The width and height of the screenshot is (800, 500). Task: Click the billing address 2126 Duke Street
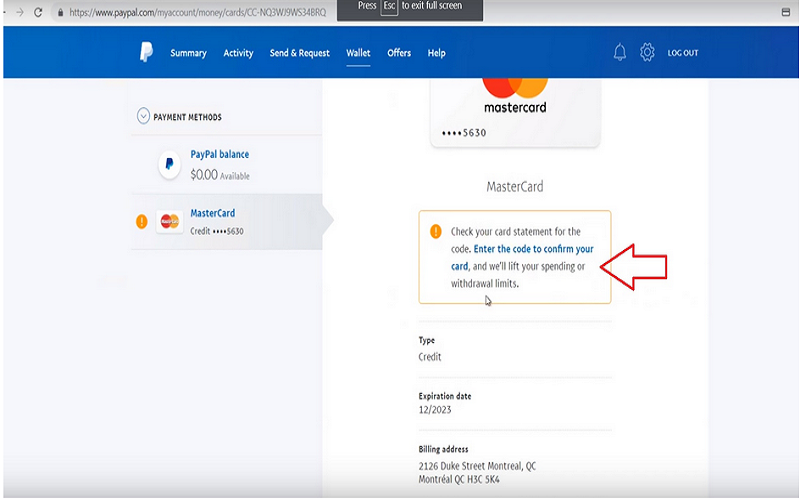(477, 466)
